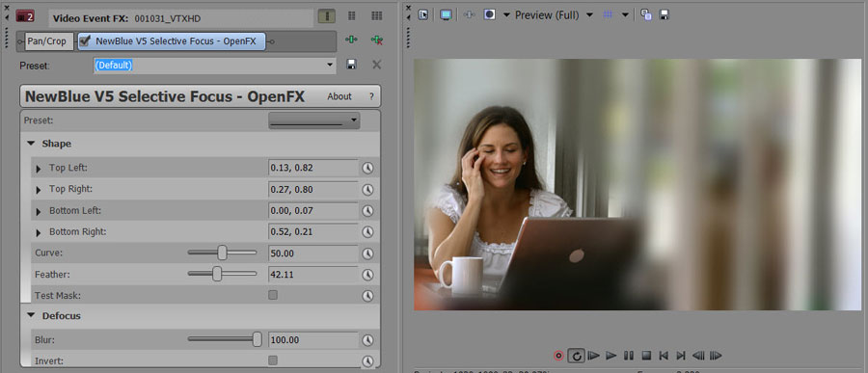
Task: Open project video properties in preview
Action: click(423, 15)
